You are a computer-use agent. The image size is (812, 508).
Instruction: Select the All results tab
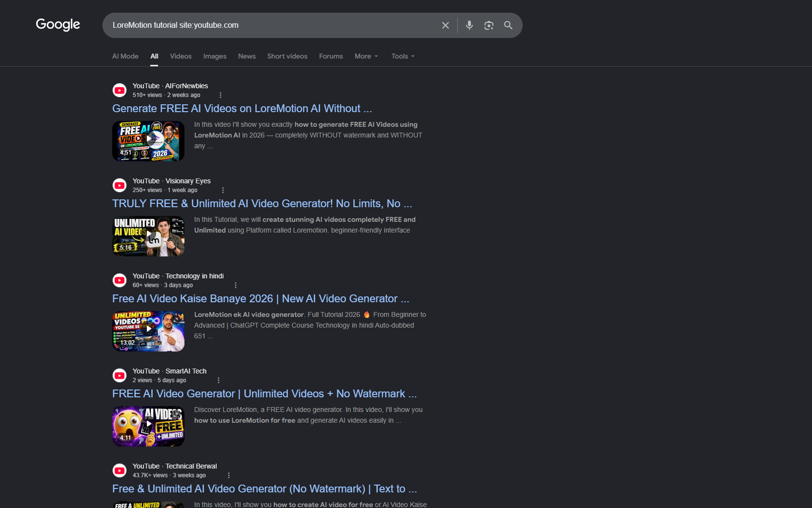(x=154, y=56)
